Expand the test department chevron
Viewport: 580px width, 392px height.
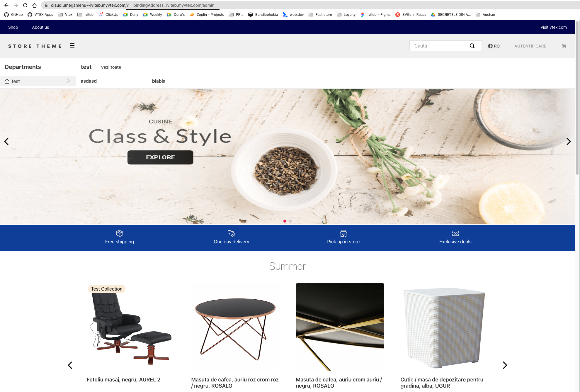69,81
